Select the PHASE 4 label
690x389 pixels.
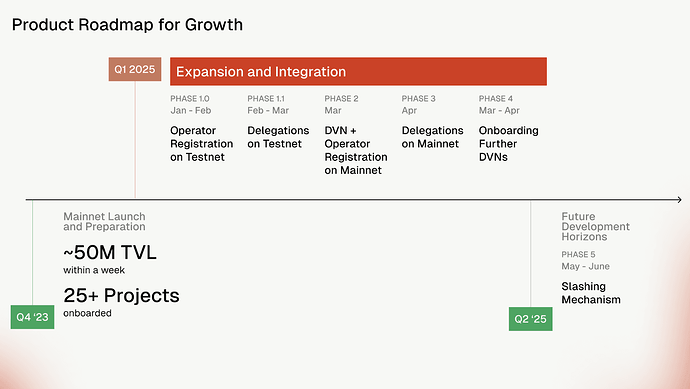click(496, 99)
